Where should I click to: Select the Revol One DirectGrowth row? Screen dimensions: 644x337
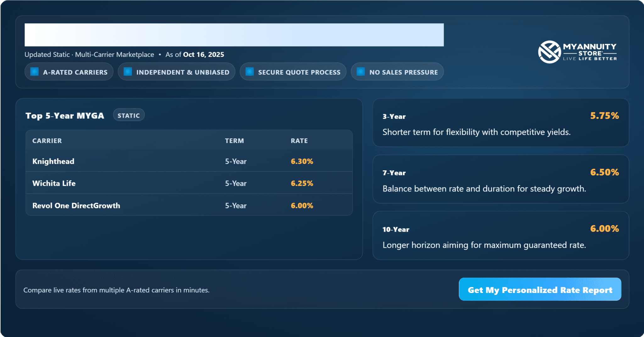(189, 206)
